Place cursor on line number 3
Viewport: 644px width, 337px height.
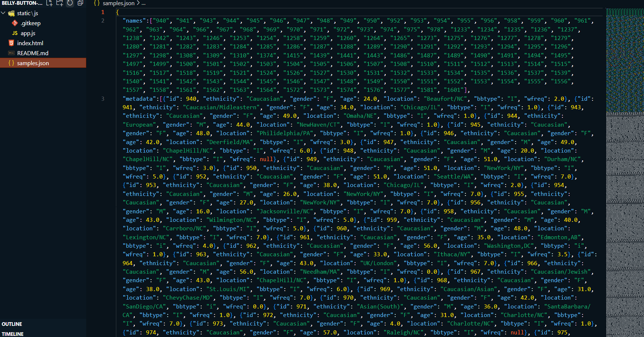[x=103, y=99]
